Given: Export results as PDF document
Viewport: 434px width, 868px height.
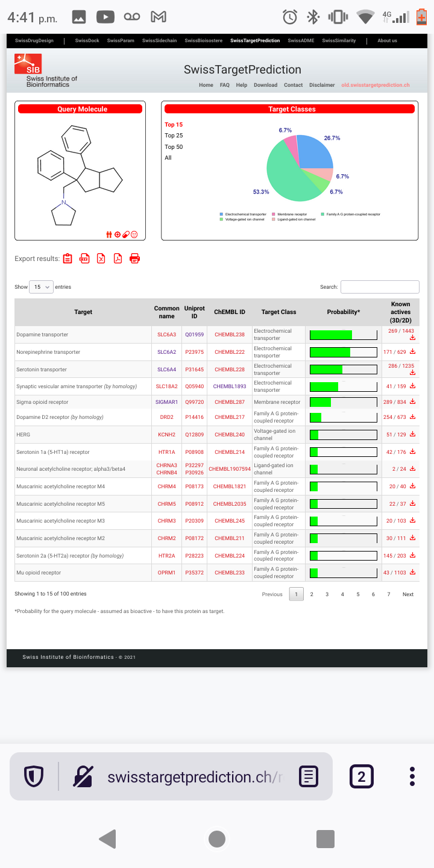Looking at the screenshot, I should (x=118, y=259).
